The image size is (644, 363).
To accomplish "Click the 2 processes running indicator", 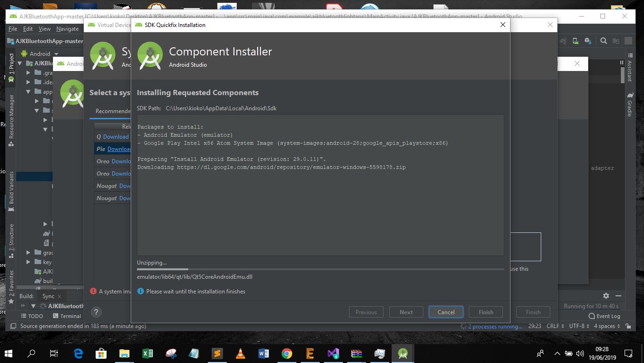I will tap(491, 327).
